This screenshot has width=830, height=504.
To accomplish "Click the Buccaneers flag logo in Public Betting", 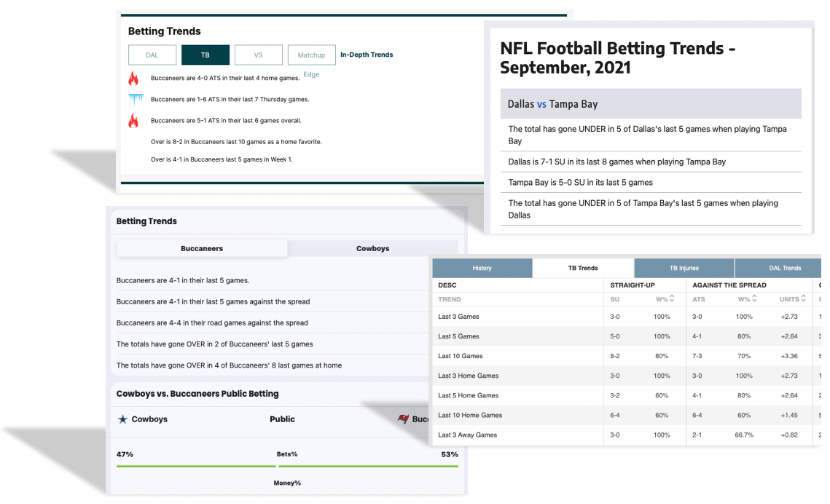I will 404,419.
